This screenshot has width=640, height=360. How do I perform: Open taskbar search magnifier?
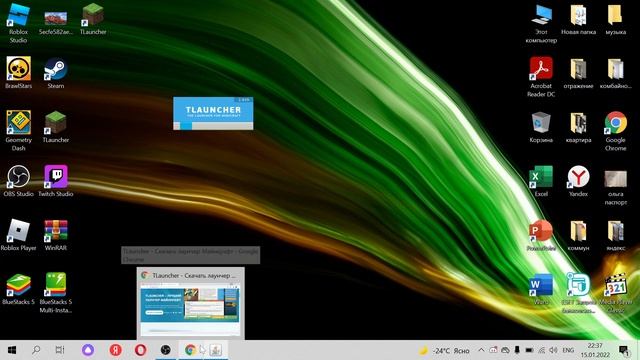[x=36, y=350]
